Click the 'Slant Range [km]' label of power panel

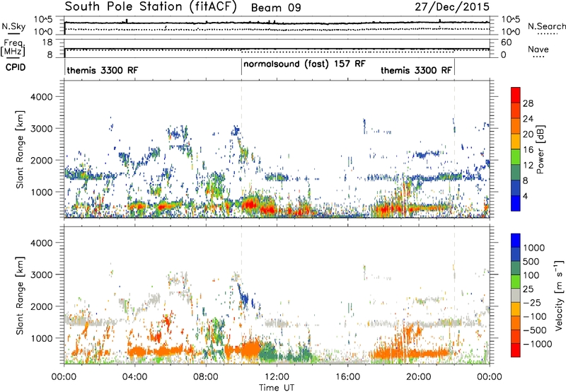click(20, 149)
